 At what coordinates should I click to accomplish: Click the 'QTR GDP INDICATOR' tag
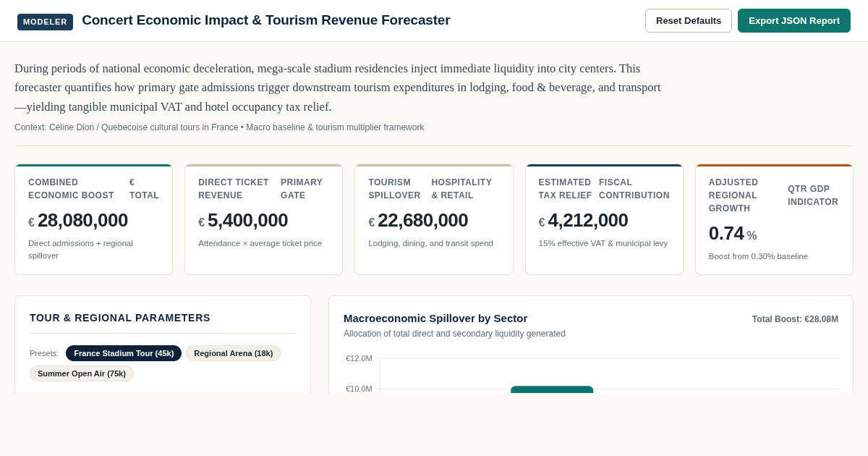813,195
